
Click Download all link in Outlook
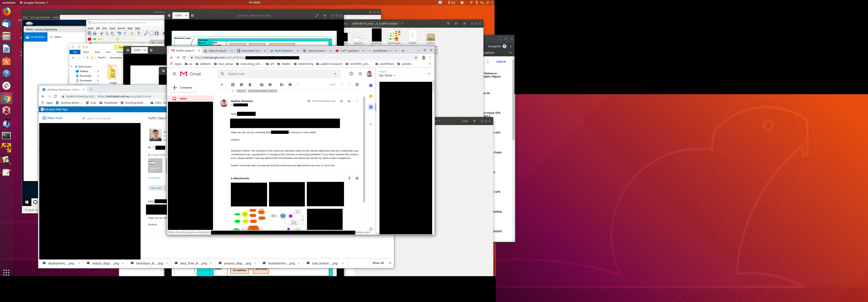point(154,178)
